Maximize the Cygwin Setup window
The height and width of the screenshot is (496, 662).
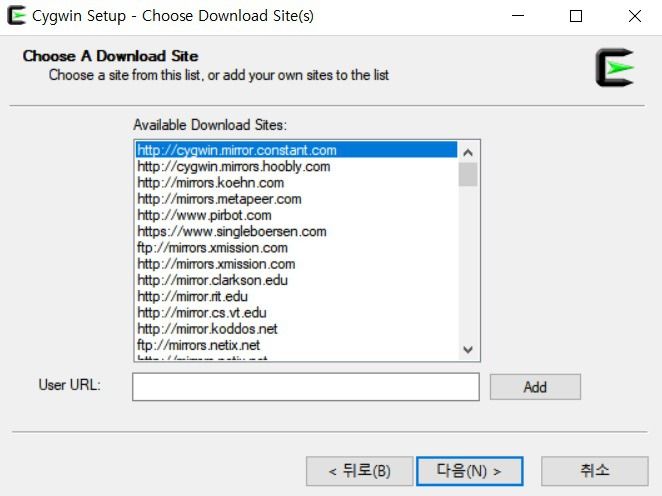(x=576, y=16)
